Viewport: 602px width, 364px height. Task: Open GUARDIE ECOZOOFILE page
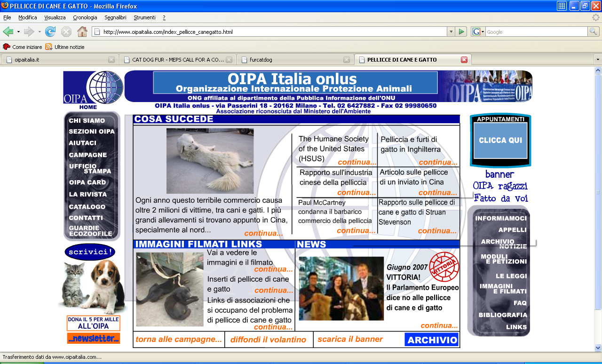[91, 231]
